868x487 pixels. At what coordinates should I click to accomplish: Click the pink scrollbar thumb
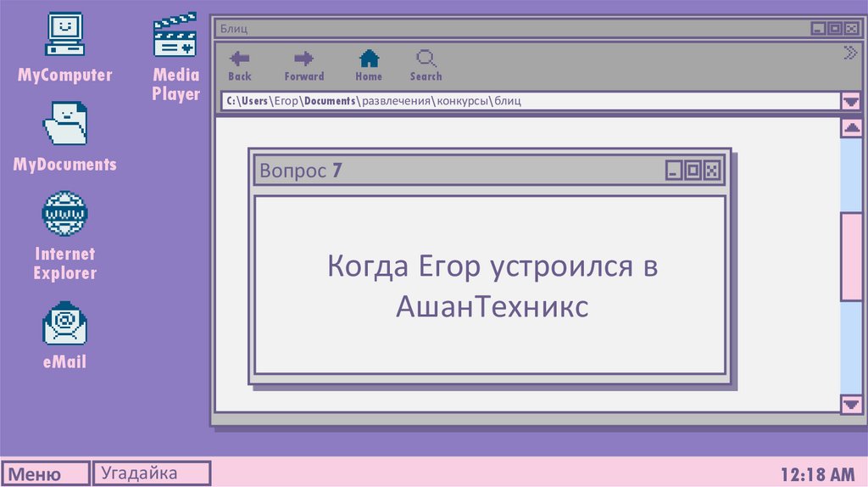(x=851, y=256)
